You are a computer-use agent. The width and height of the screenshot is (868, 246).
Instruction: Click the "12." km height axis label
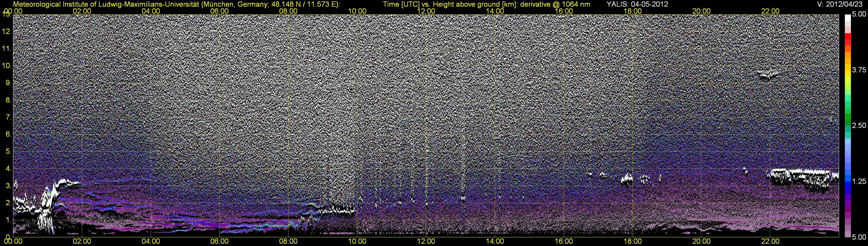pos(7,31)
